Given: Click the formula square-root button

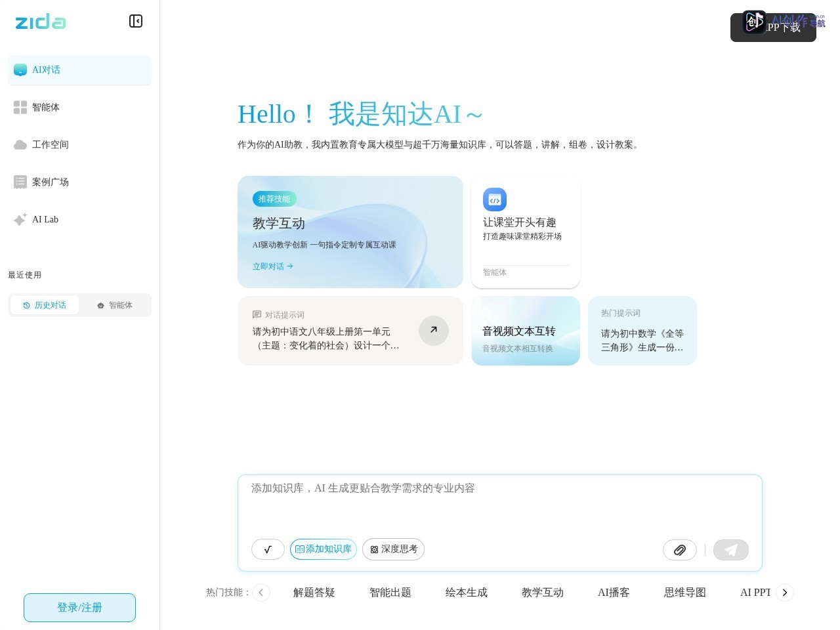Looking at the screenshot, I should tap(268, 549).
